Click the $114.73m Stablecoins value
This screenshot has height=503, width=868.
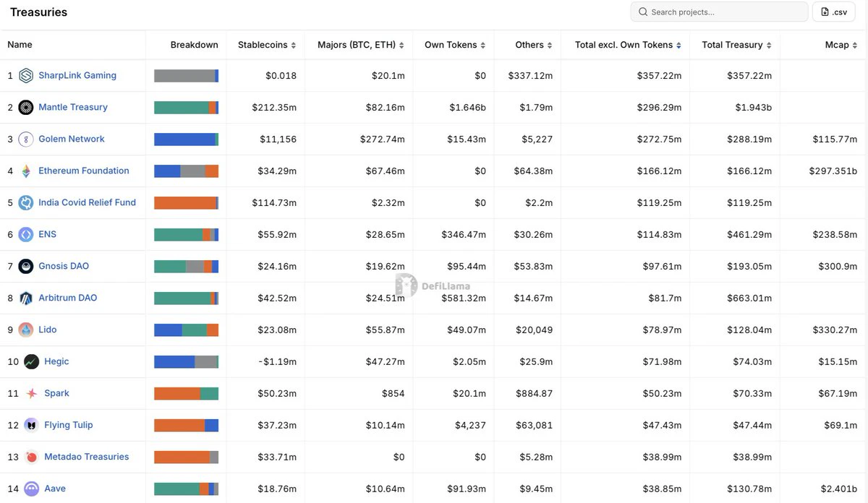[x=274, y=202]
